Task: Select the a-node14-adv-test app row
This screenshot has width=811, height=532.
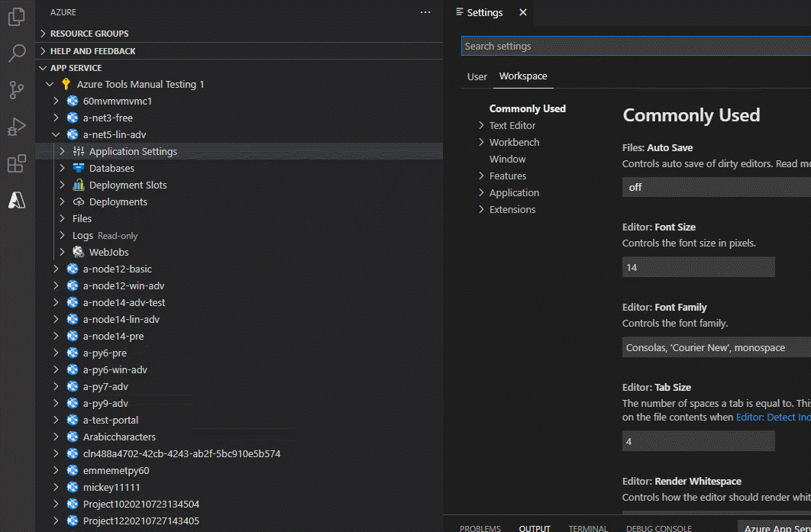Action: tap(239, 302)
